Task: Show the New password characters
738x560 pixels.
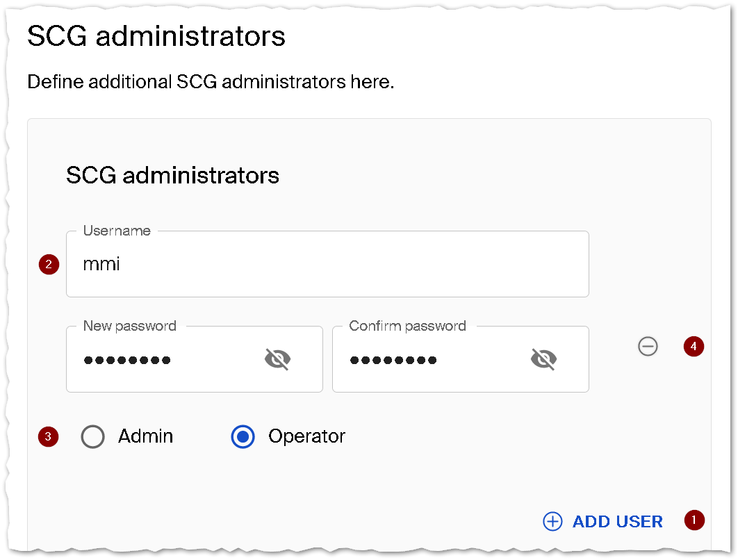Action: click(x=277, y=359)
